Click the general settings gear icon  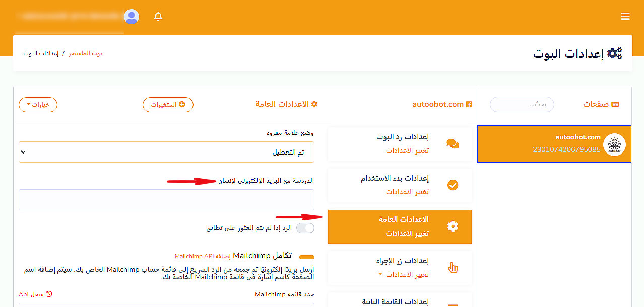453,226
